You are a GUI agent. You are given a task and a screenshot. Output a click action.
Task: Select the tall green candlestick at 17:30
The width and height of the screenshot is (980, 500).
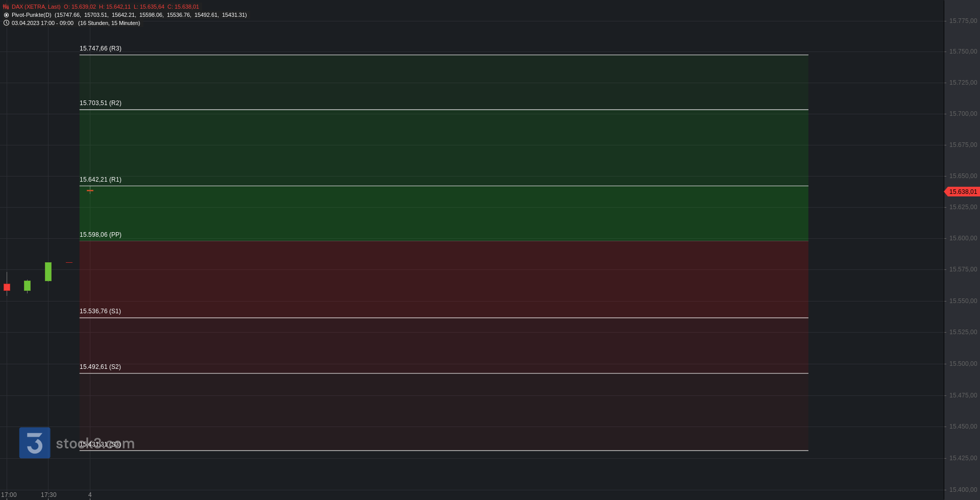tap(48, 271)
